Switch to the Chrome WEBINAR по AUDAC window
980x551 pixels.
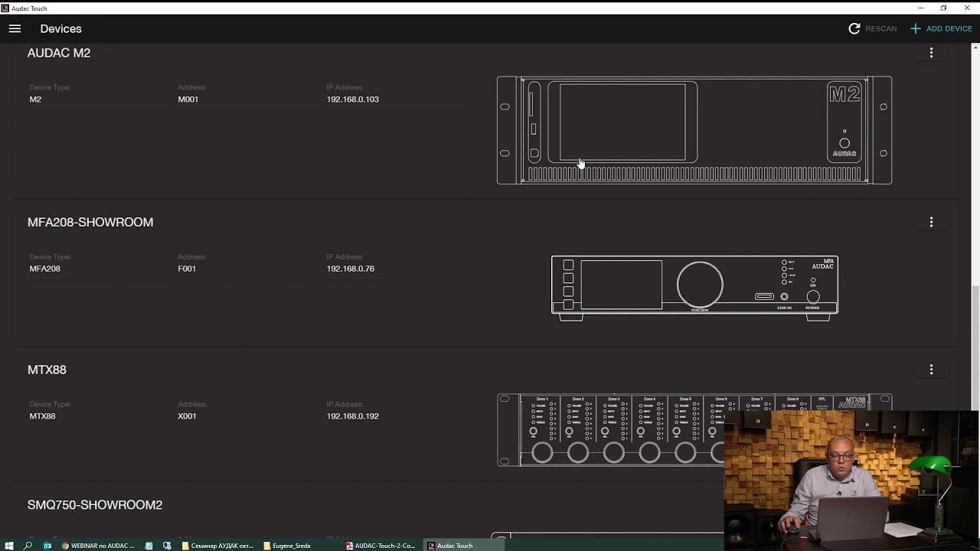98,546
